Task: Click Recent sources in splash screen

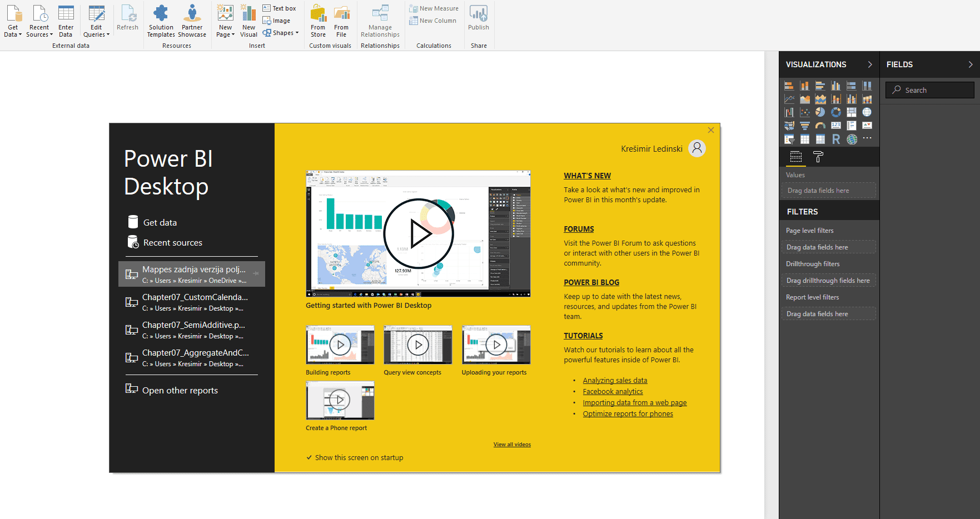Action: coord(165,242)
